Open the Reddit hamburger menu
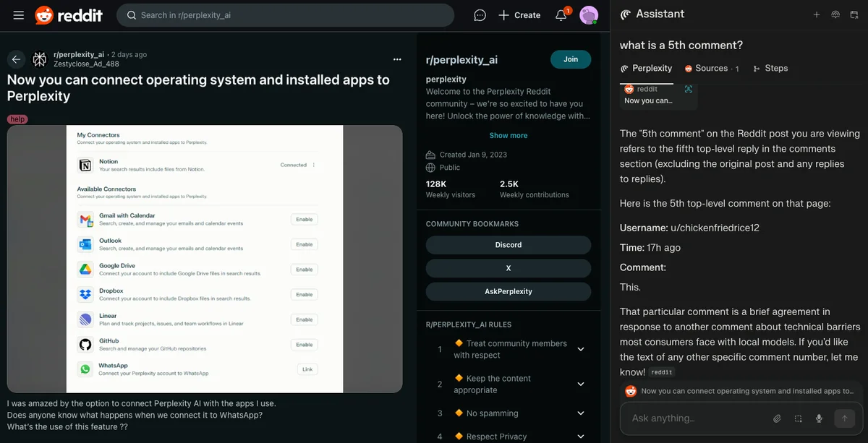 [x=19, y=15]
